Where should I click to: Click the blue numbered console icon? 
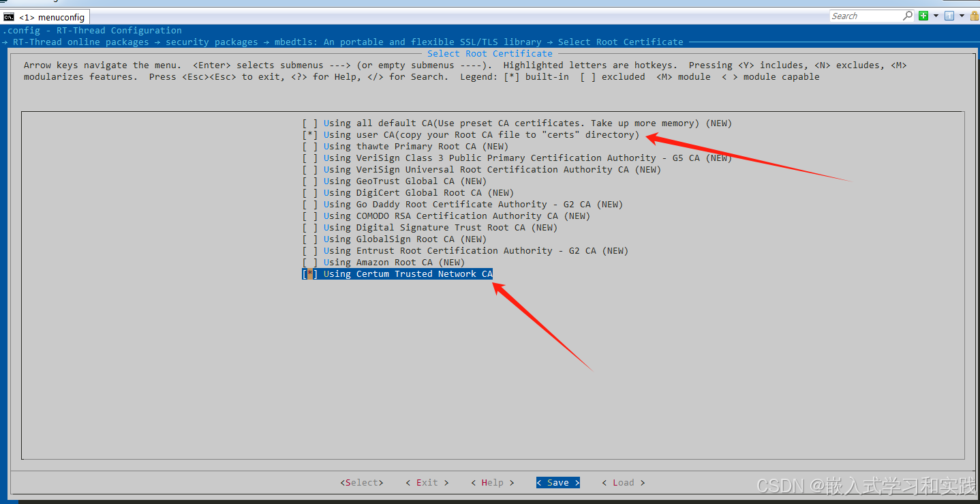(x=949, y=15)
